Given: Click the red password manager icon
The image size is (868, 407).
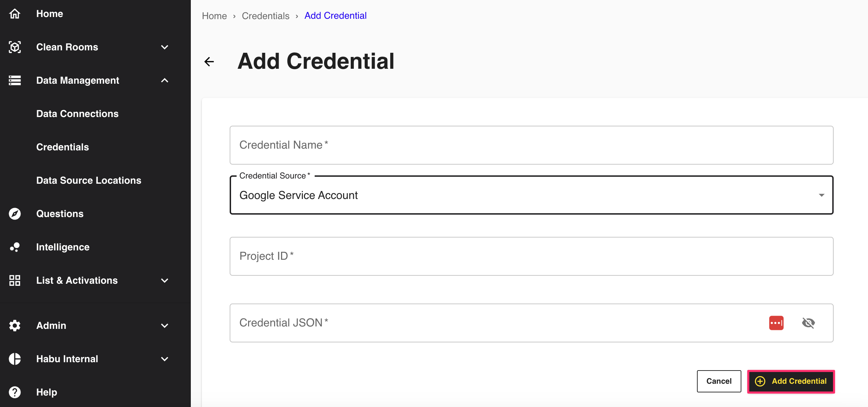Looking at the screenshot, I should [776, 323].
